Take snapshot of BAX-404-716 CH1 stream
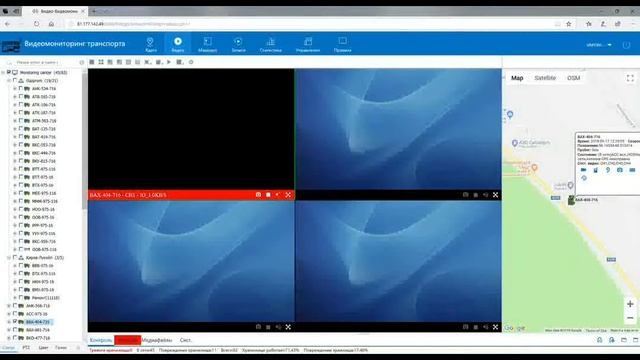 point(258,195)
